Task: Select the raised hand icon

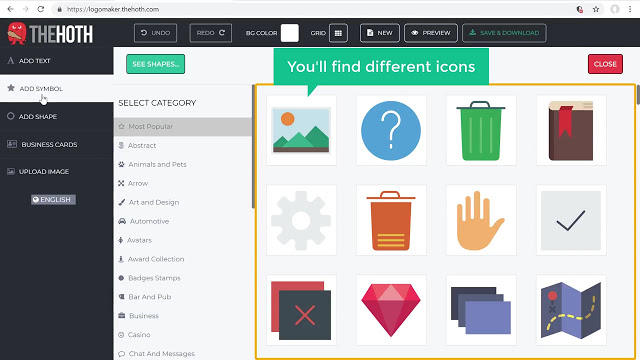Action: [x=481, y=220]
